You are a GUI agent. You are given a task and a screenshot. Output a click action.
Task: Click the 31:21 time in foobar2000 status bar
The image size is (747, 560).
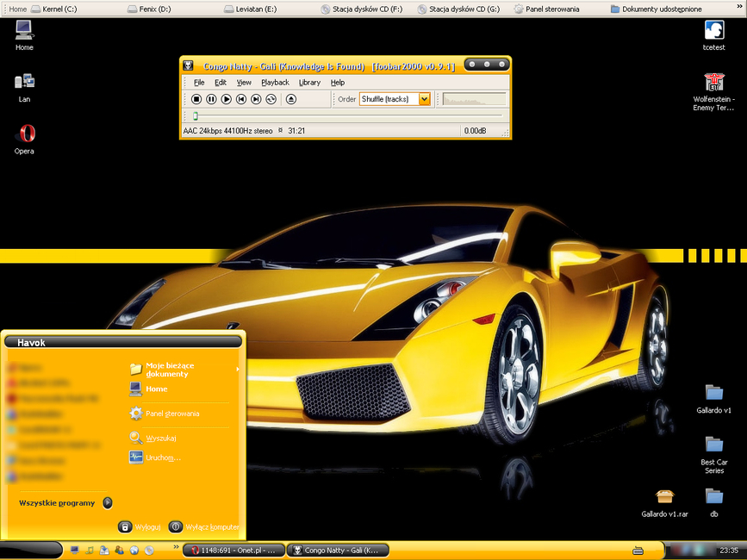click(x=296, y=130)
